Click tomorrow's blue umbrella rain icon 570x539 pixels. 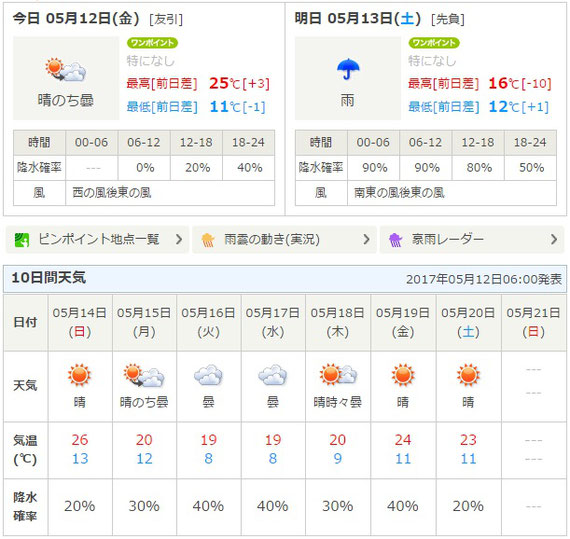point(348,69)
